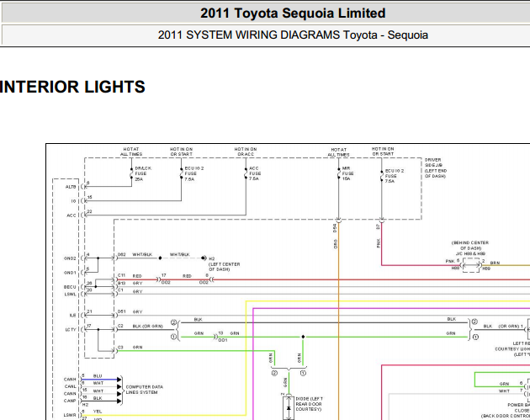Click the "ACC" terminal label on the left
530x420 pixels.
pos(72,215)
